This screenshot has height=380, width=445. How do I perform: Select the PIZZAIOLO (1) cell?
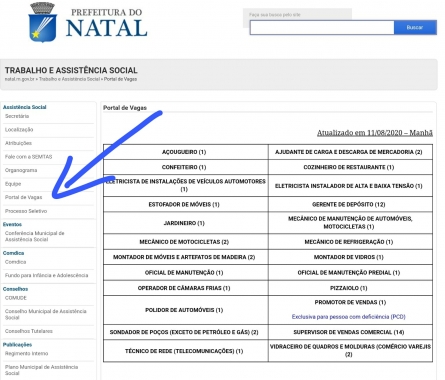point(350,288)
